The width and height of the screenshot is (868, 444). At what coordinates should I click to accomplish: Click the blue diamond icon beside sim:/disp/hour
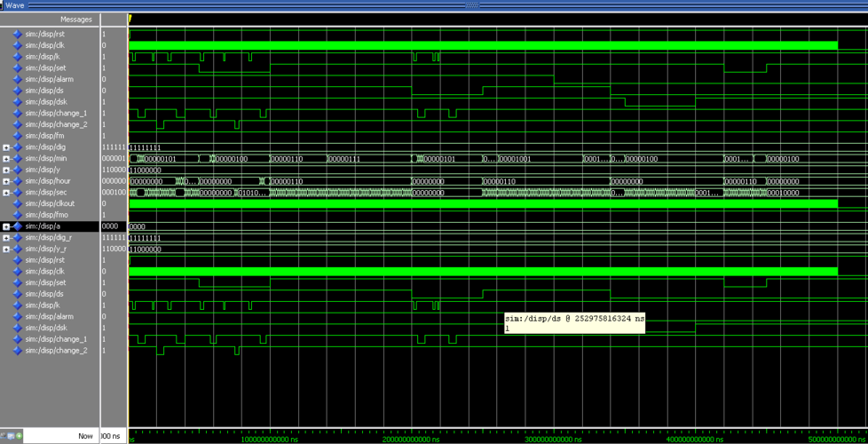[17, 181]
